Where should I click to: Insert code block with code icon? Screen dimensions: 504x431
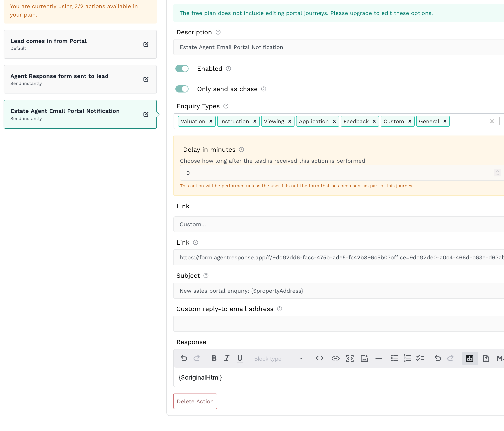[319, 358]
